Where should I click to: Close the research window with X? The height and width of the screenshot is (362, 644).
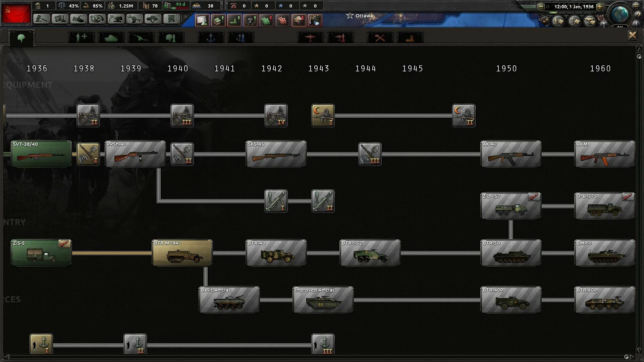(x=632, y=35)
